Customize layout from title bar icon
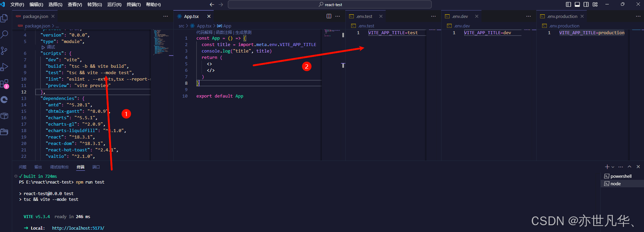644x232 pixels. 595,4
